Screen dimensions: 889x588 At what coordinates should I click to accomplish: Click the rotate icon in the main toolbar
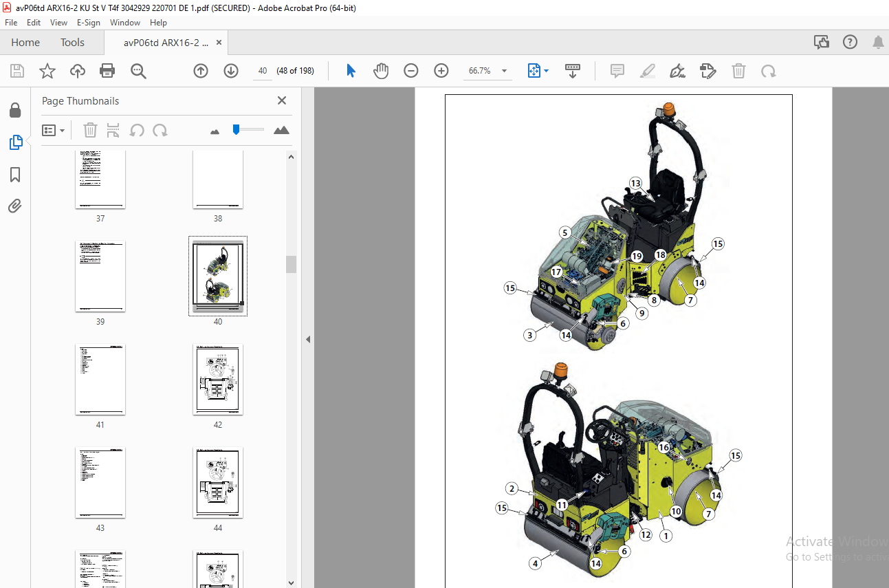coord(768,71)
